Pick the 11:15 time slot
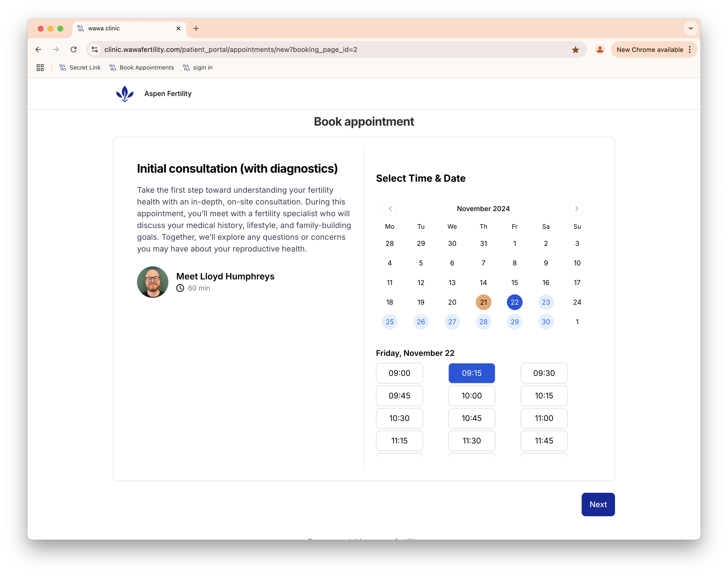The width and height of the screenshot is (728, 576). click(x=399, y=441)
